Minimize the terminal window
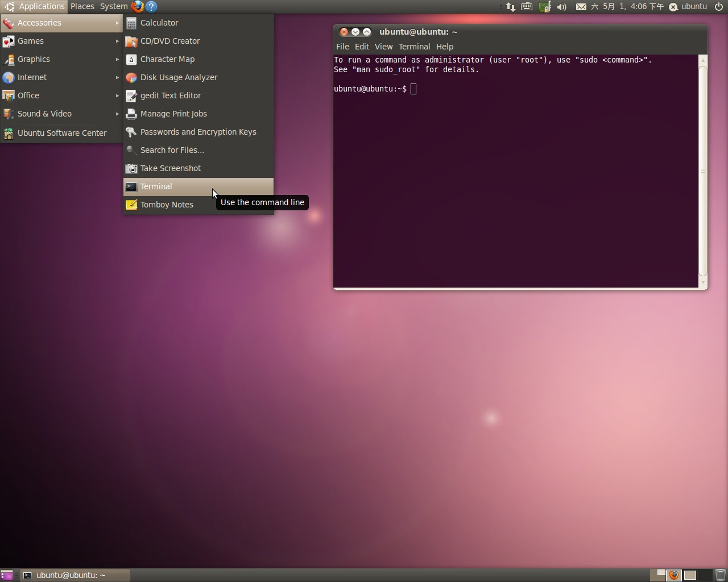728x582 pixels. tap(355, 32)
